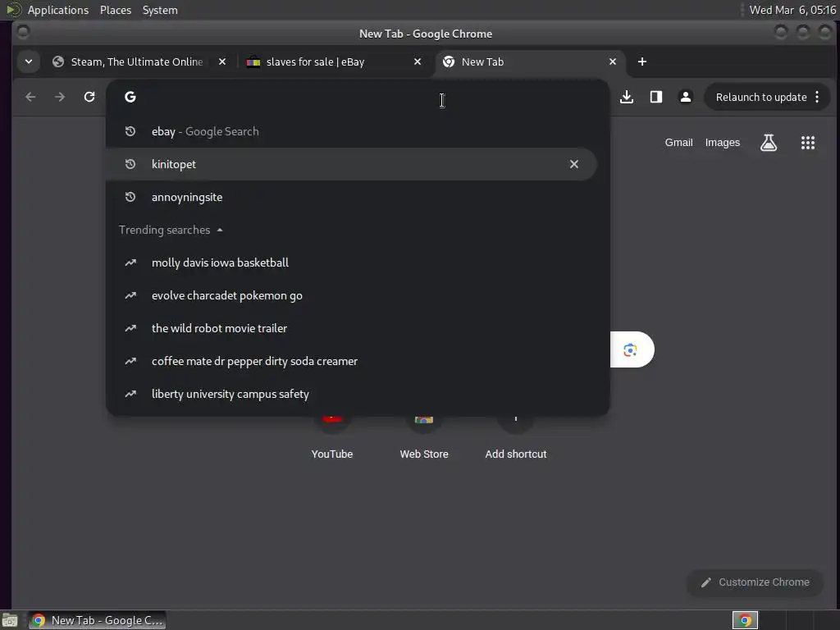Open the Places menu
Viewport: 840px width, 630px height.
pos(116,10)
